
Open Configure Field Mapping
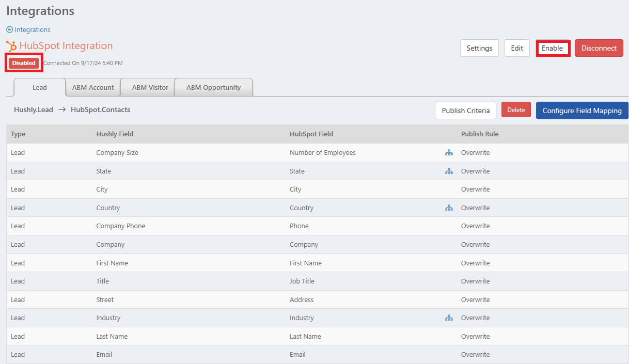pos(582,110)
